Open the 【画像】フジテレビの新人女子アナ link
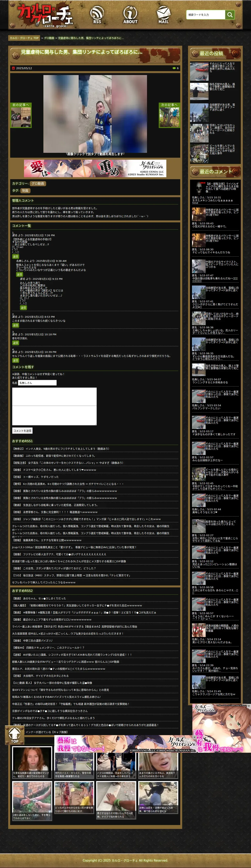Image resolution: width=251 pixels, height=868 pixels. pos(59,554)
